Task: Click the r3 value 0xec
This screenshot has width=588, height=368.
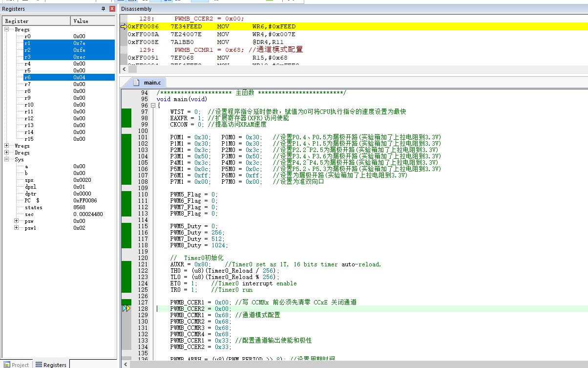Action: [80, 57]
